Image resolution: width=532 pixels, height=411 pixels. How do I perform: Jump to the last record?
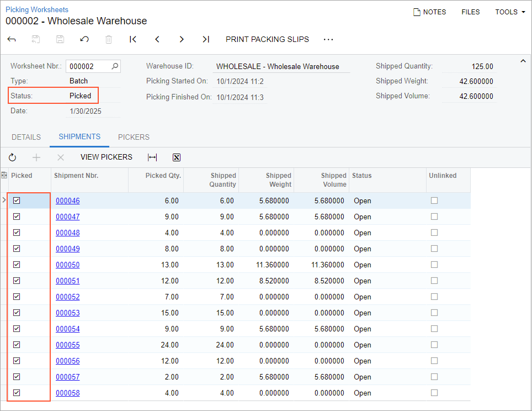[206, 39]
